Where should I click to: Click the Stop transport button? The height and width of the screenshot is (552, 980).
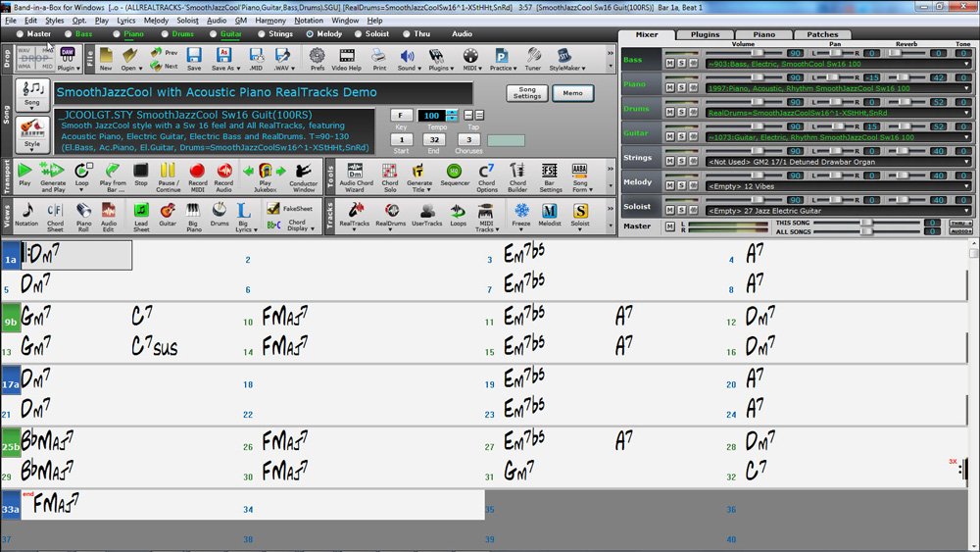coord(140,176)
